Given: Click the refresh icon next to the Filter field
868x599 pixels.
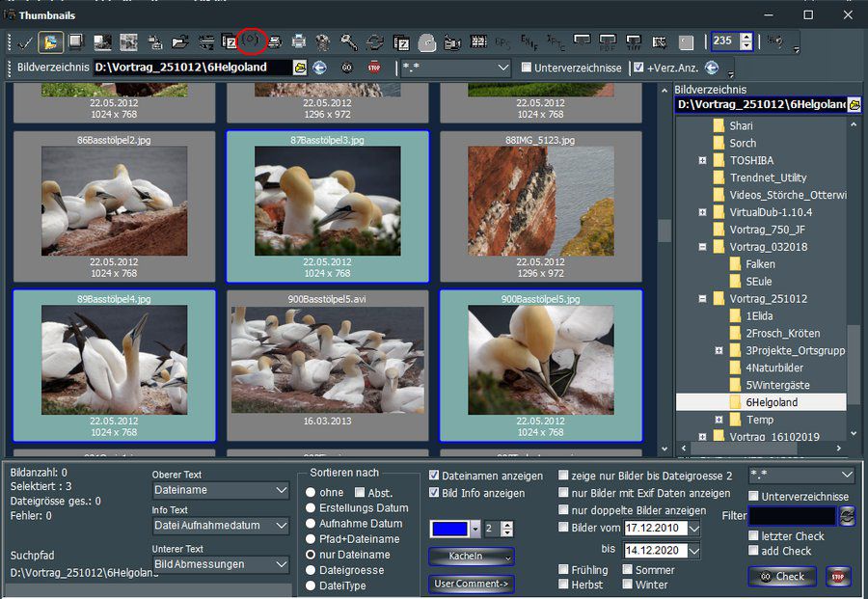Looking at the screenshot, I should (x=847, y=516).
